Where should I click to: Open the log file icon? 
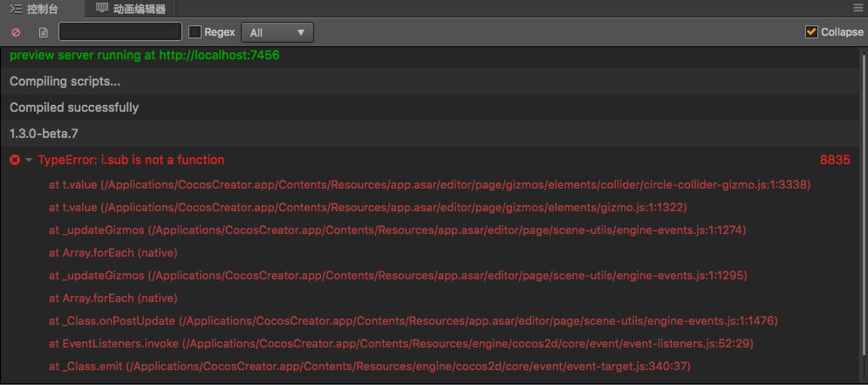(x=43, y=32)
